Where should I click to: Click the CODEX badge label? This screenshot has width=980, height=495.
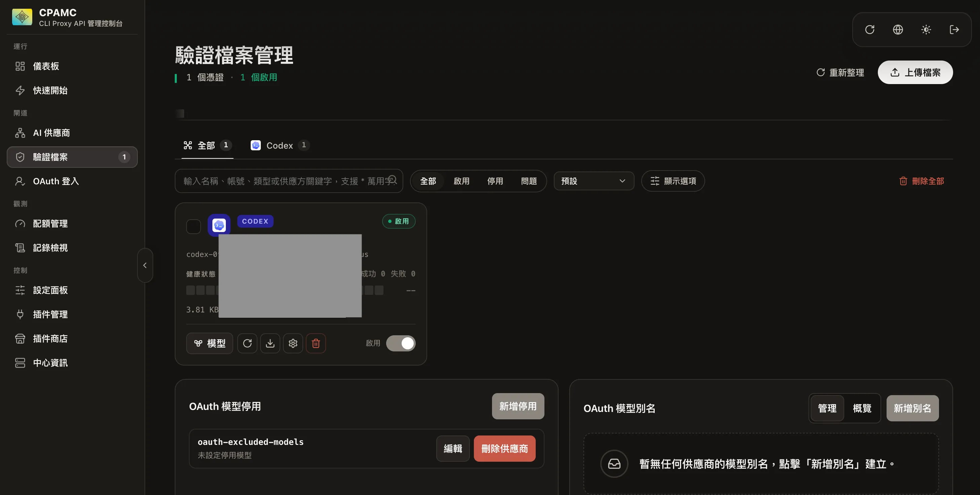[255, 221]
